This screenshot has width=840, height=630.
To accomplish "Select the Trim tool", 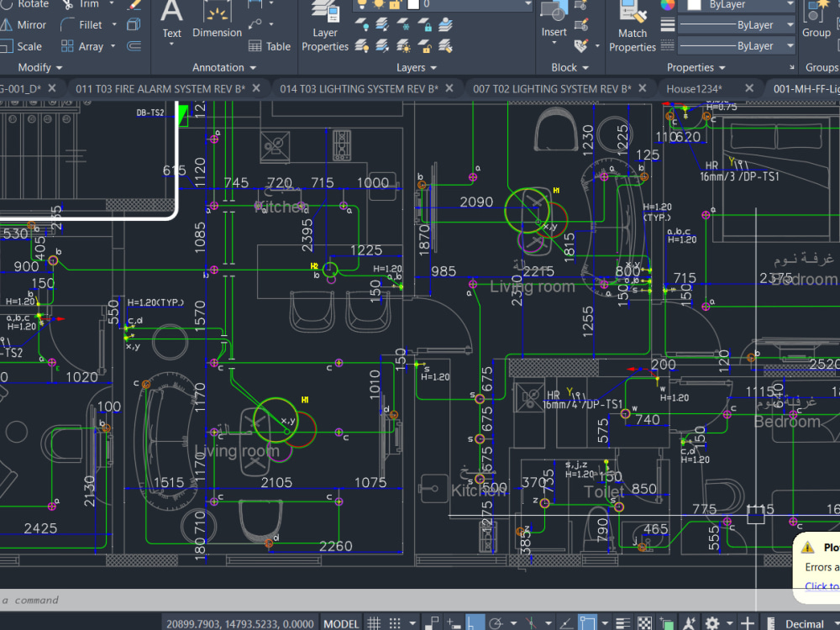I will click(x=84, y=3).
